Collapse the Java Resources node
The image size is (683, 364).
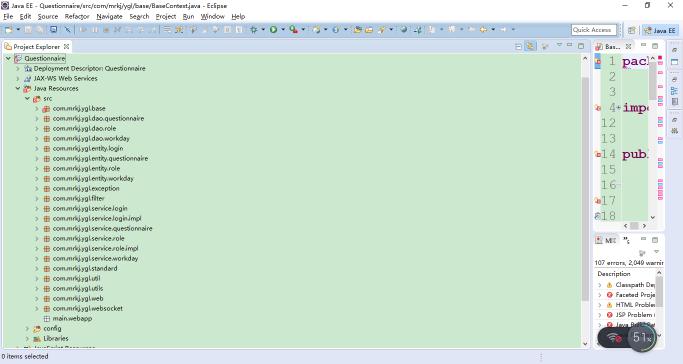pyautogui.click(x=18, y=88)
